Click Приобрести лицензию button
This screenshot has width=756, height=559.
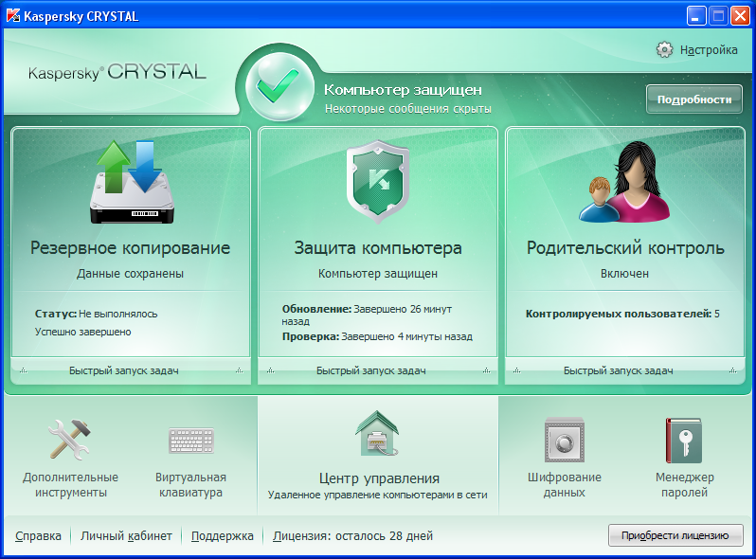pyautogui.click(x=675, y=535)
